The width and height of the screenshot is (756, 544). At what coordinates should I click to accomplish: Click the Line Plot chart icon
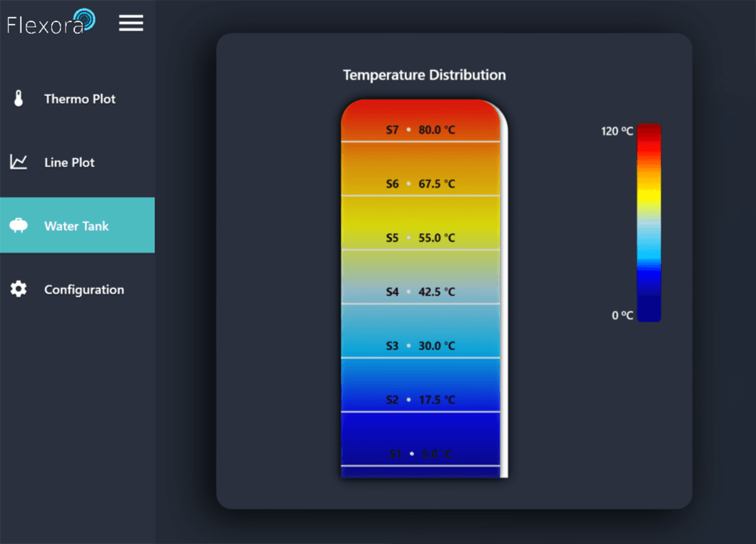point(19,162)
